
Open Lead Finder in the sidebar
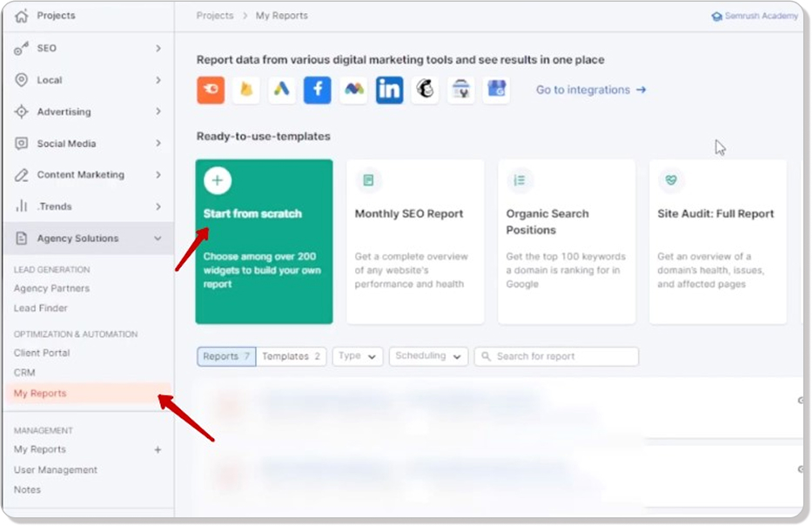tap(41, 308)
